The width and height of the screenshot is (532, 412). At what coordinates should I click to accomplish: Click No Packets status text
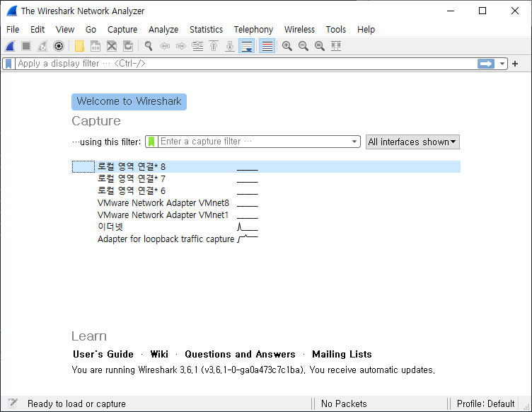[x=344, y=404]
